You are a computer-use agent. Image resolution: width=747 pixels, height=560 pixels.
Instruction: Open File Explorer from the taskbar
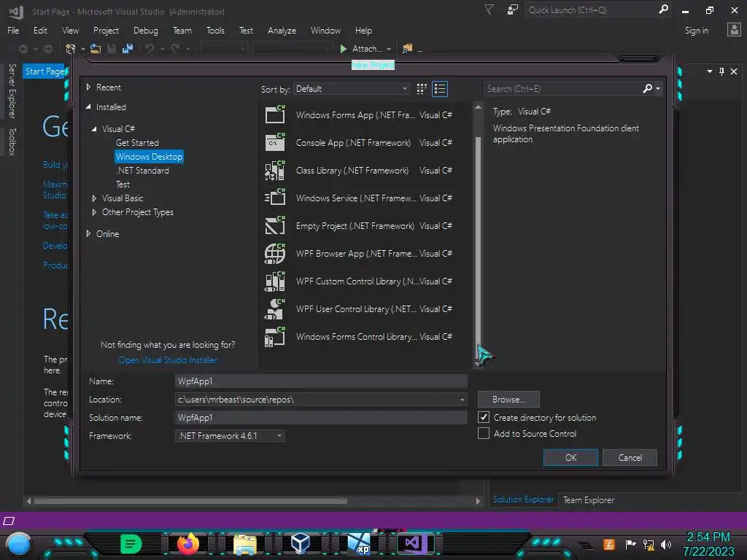click(245, 544)
